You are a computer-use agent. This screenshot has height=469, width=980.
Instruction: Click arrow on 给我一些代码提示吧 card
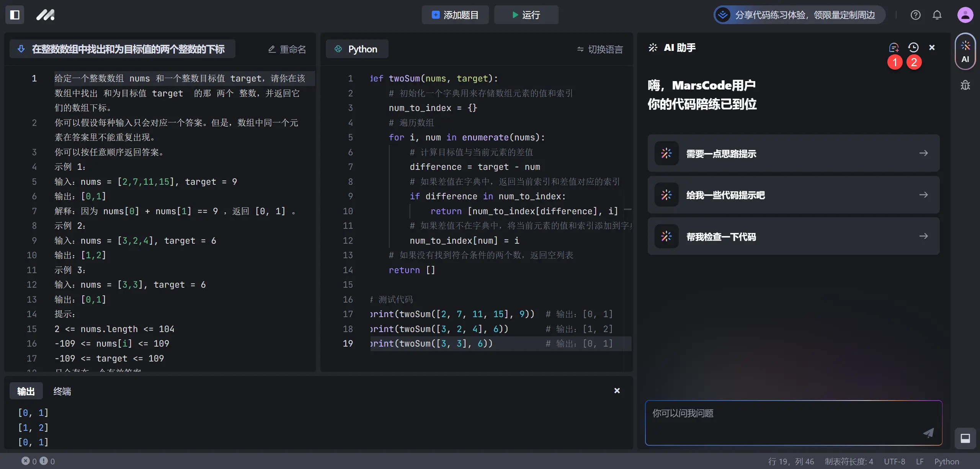[923, 195]
